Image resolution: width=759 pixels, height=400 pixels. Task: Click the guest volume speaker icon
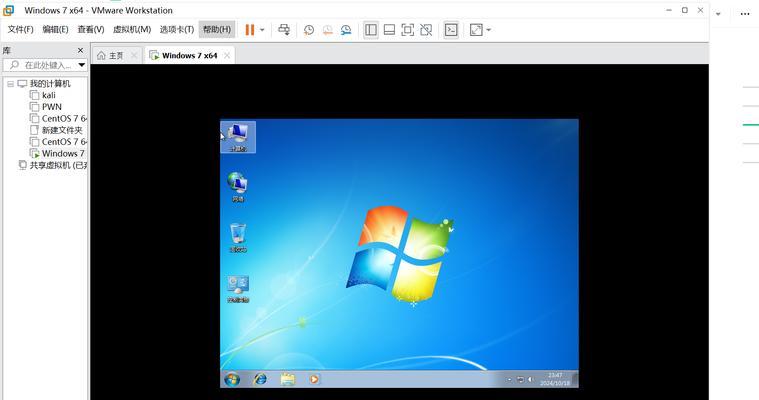(531, 380)
